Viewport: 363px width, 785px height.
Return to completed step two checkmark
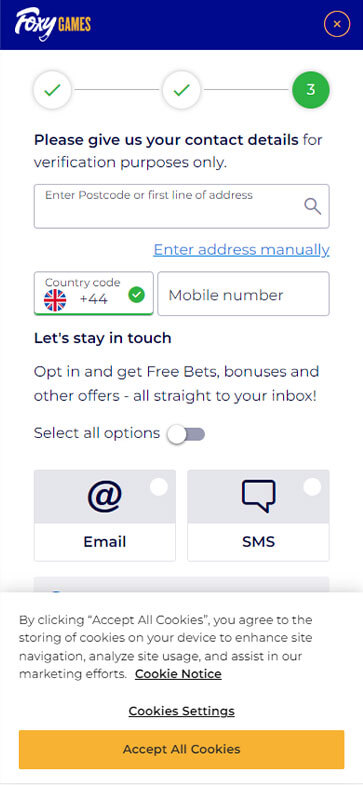[181, 90]
